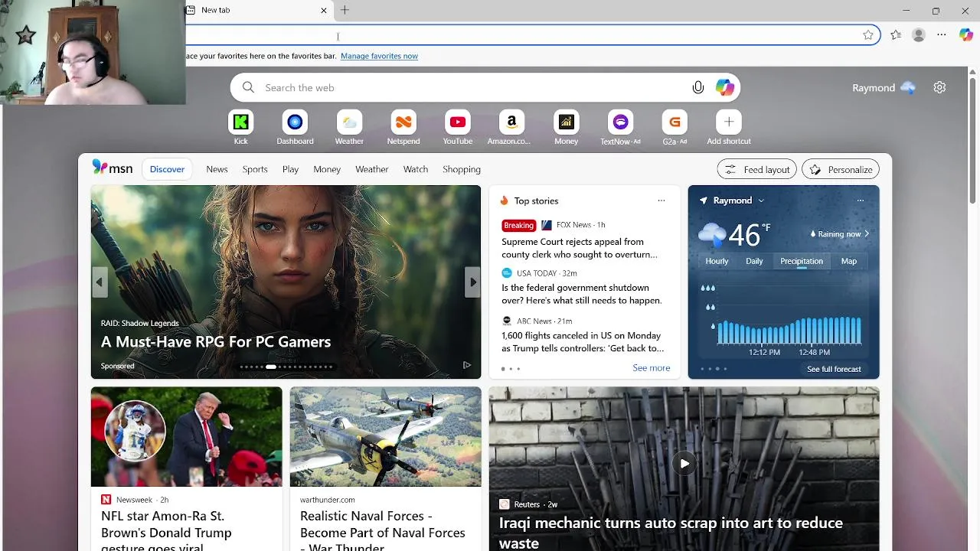Open the YouTube shortcut tile
The width and height of the screenshot is (980, 551).
tap(458, 122)
